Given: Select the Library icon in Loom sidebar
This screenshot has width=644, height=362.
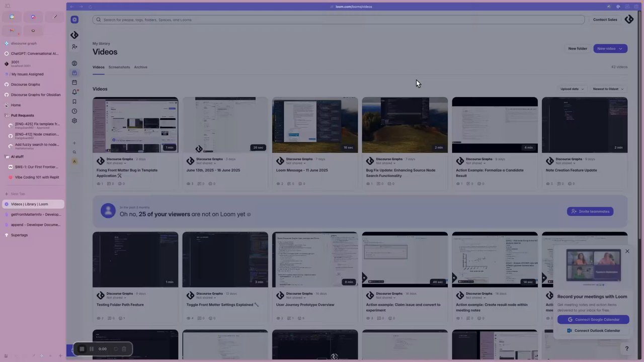Looking at the screenshot, I should [x=74, y=73].
